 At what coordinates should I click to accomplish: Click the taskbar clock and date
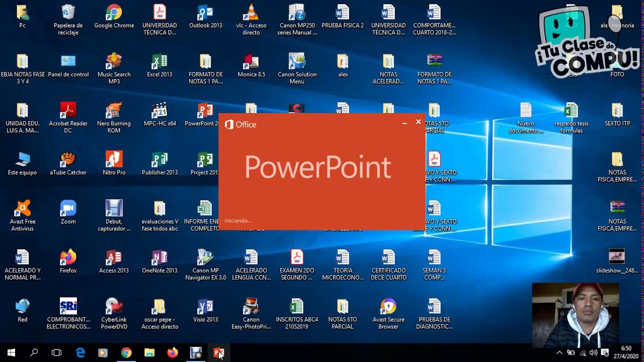pos(626,352)
